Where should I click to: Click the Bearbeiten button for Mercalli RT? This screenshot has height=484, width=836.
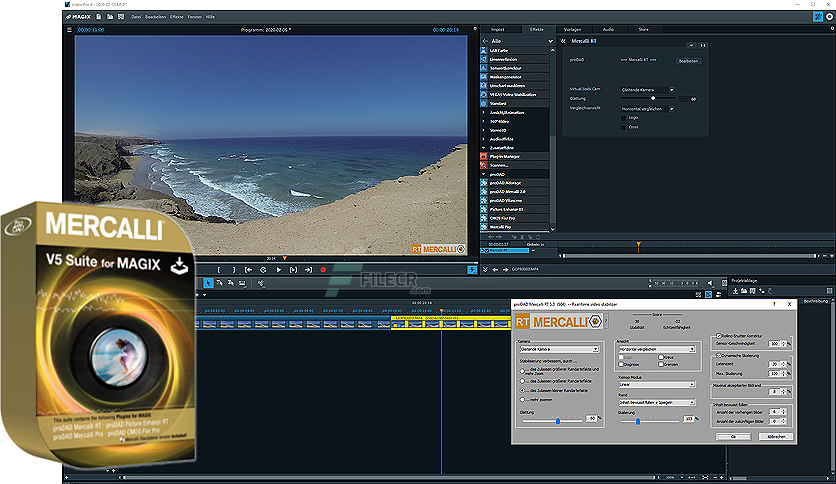[x=689, y=61]
